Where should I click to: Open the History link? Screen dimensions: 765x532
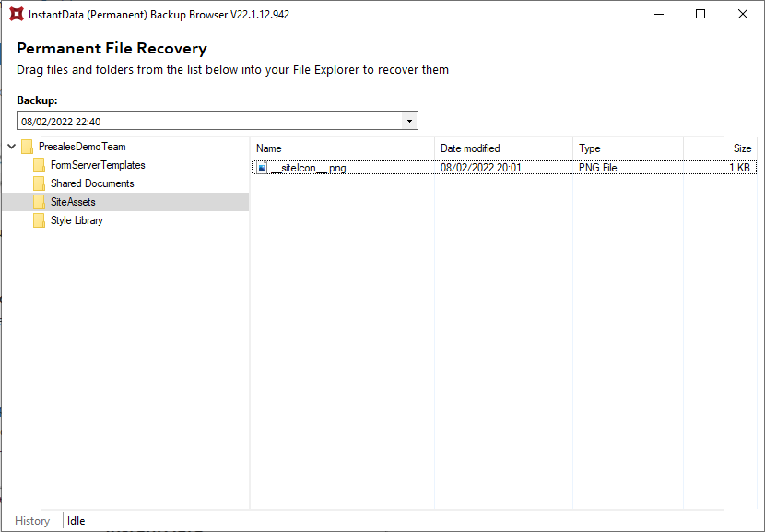pos(32,521)
